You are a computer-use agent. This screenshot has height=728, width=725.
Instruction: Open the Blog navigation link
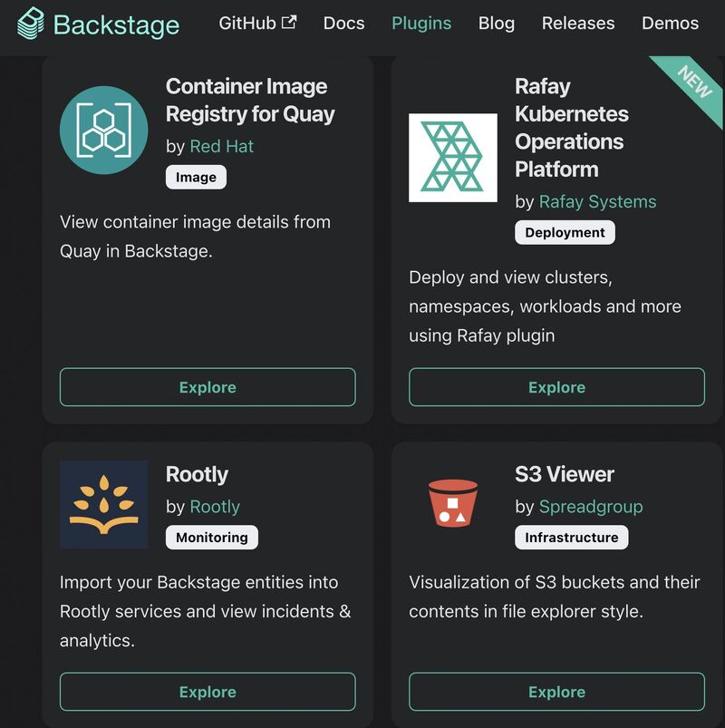point(497,24)
